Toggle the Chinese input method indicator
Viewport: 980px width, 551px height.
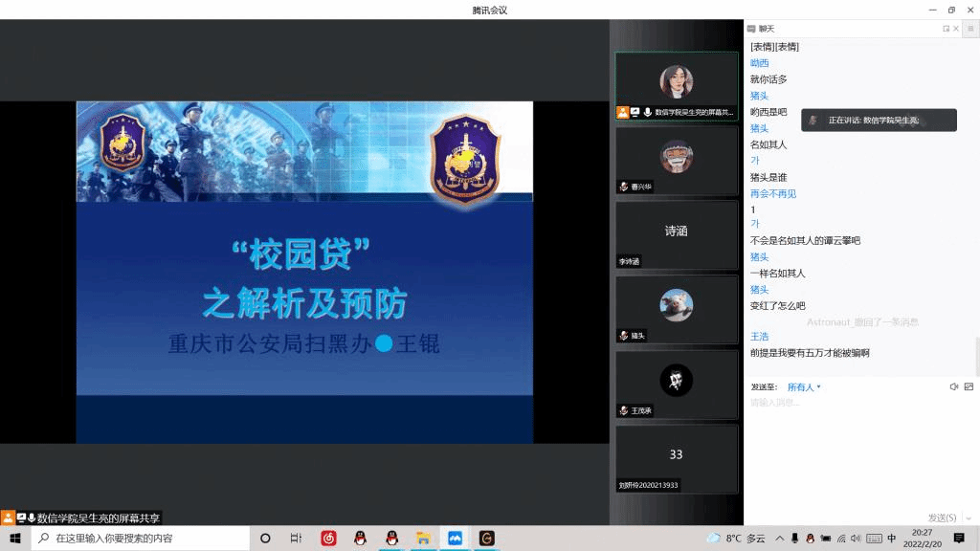pyautogui.click(x=891, y=539)
